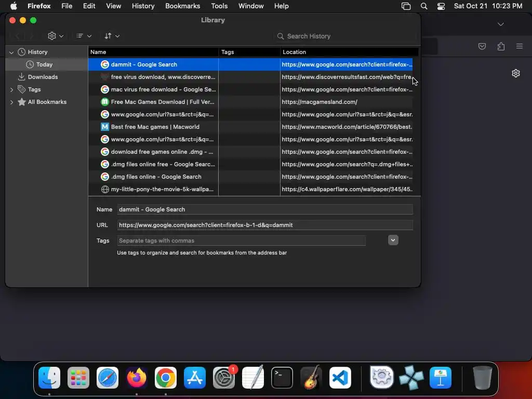Click the new tab settings gear in Firefox window
This screenshot has height=399, width=532.
click(x=516, y=73)
